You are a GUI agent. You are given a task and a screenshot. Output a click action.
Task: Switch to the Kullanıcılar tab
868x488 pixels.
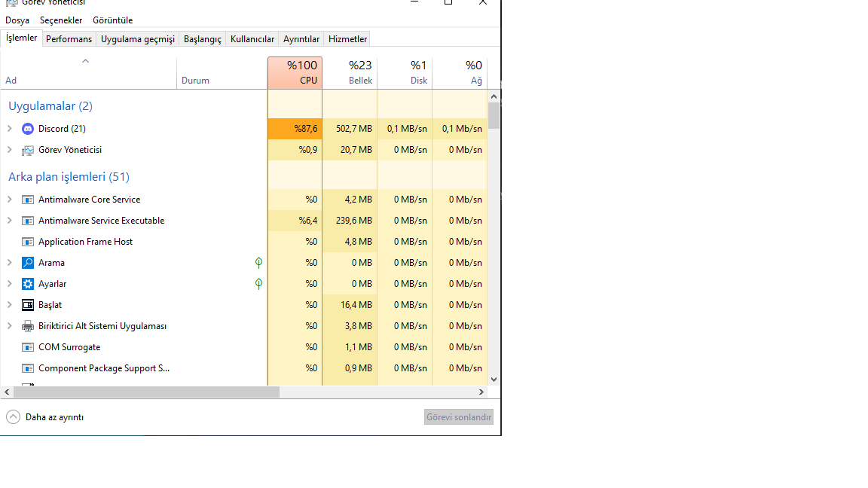[x=252, y=39]
